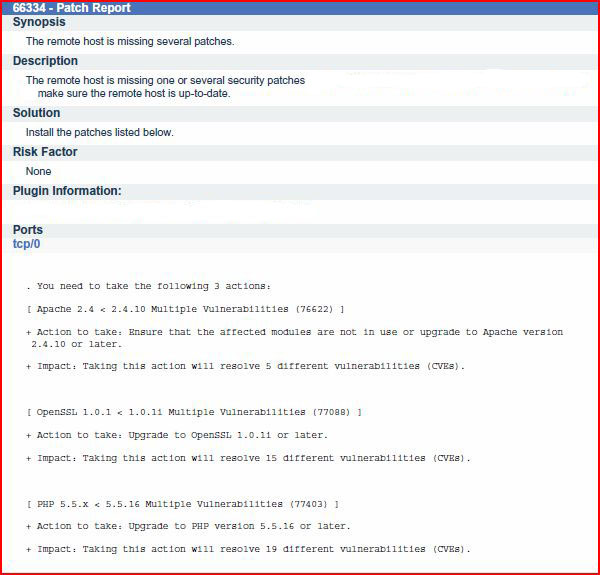
Task: Click 'make sure the remote host is up-to-date.'
Action: [x=134, y=93]
